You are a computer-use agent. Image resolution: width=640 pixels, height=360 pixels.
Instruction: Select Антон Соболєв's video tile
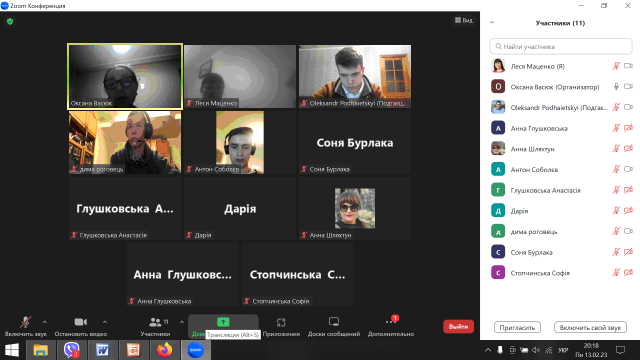coord(240,142)
